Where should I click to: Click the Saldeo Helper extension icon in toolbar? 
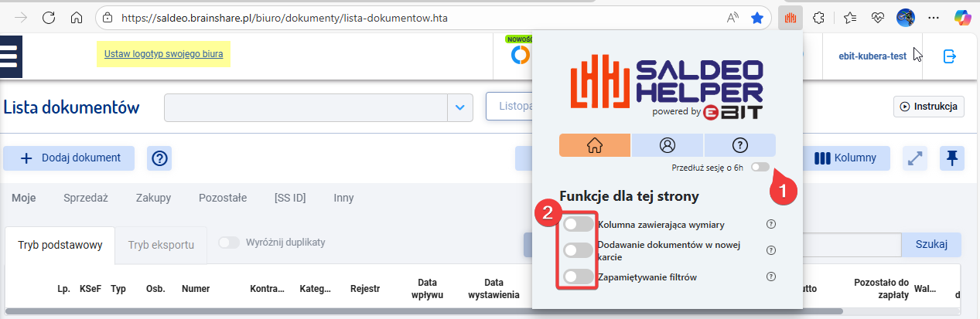coord(790,18)
